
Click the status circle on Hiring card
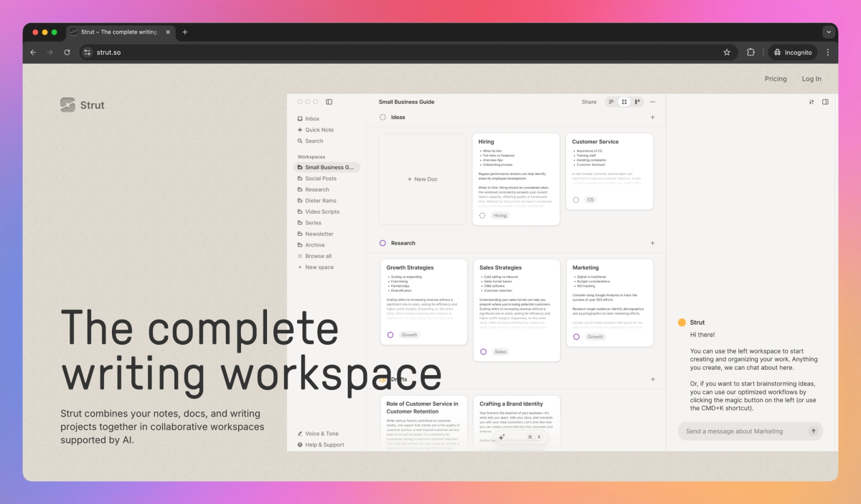pos(482,216)
